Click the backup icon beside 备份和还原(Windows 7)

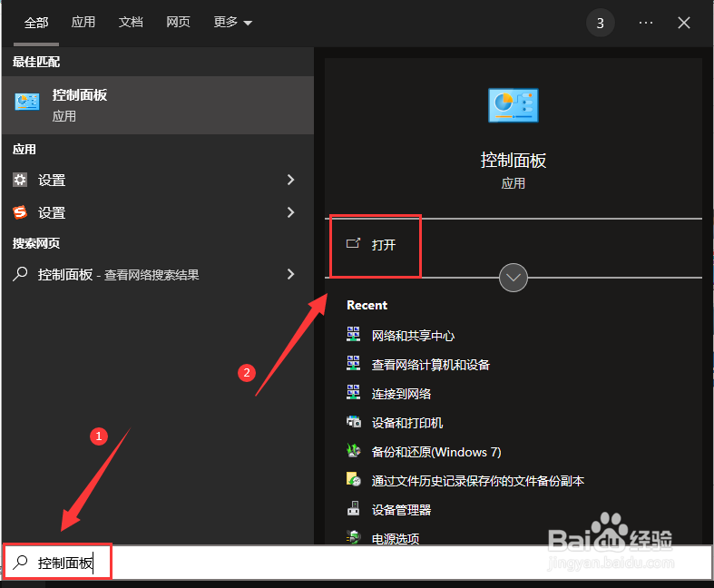coord(353,451)
